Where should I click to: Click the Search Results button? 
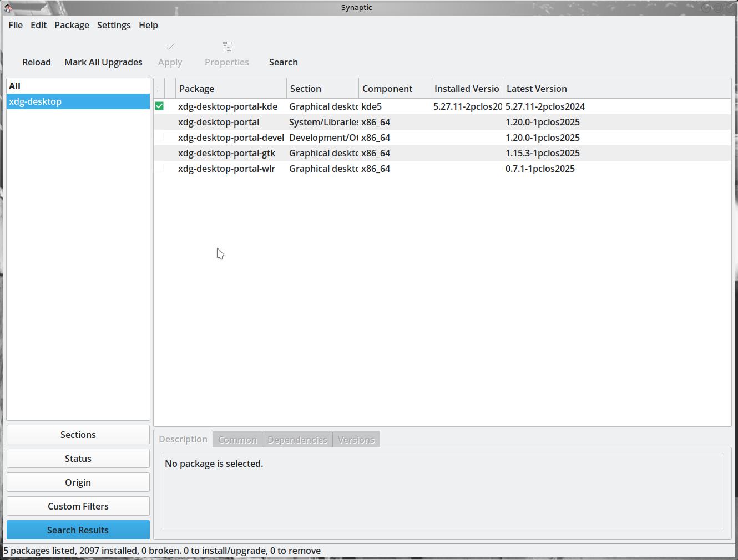pos(78,530)
